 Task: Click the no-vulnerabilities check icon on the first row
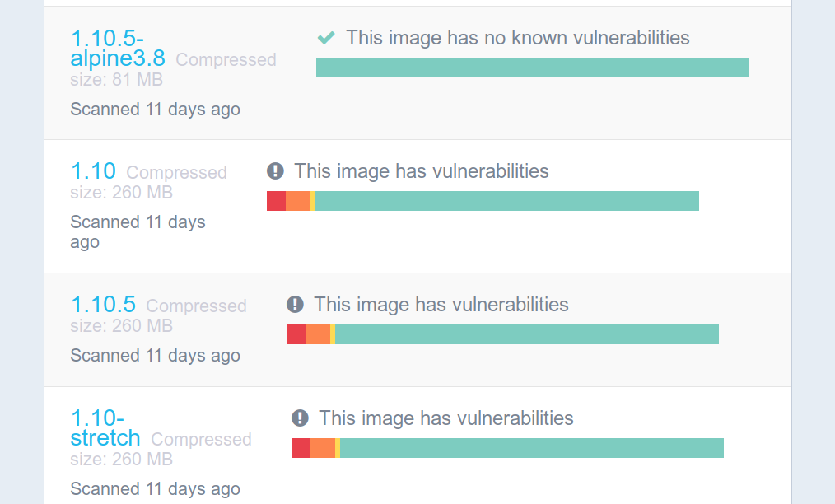tap(326, 37)
